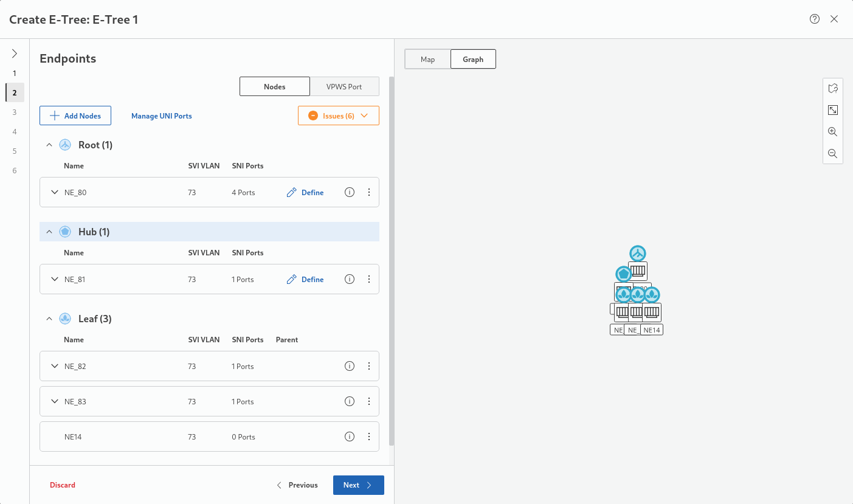
Task: Switch topology view to Map
Action: 427,59
